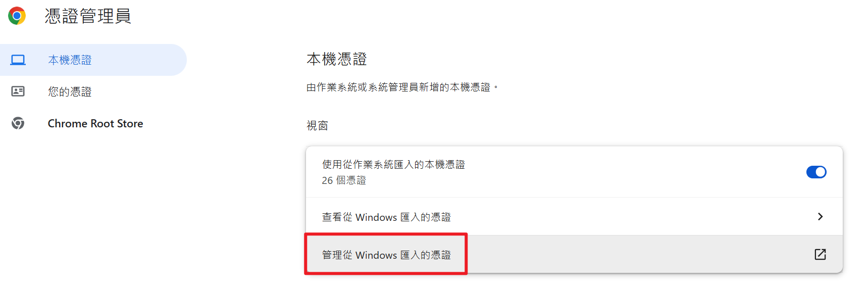The height and width of the screenshot is (286, 868).
Task: Select the 本機憑證 sidebar tab
Action: click(x=93, y=60)
